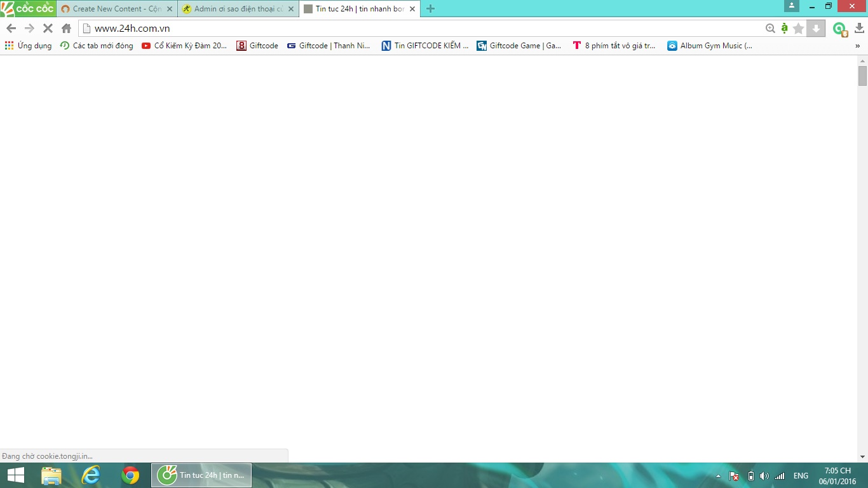This screenshot has height=488, width=868.
Task: Open downloads via the far-right download icon
Action: pyautogui.click(x=859, y=28)
